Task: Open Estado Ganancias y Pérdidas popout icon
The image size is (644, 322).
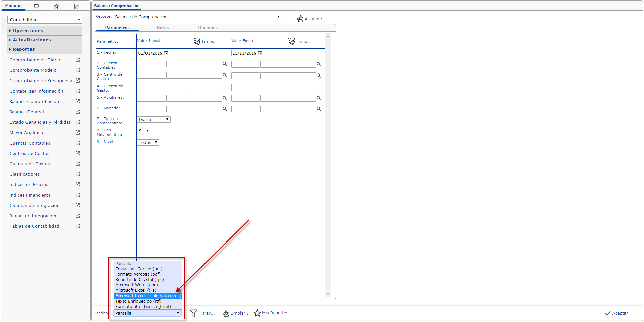Action: 78,122
